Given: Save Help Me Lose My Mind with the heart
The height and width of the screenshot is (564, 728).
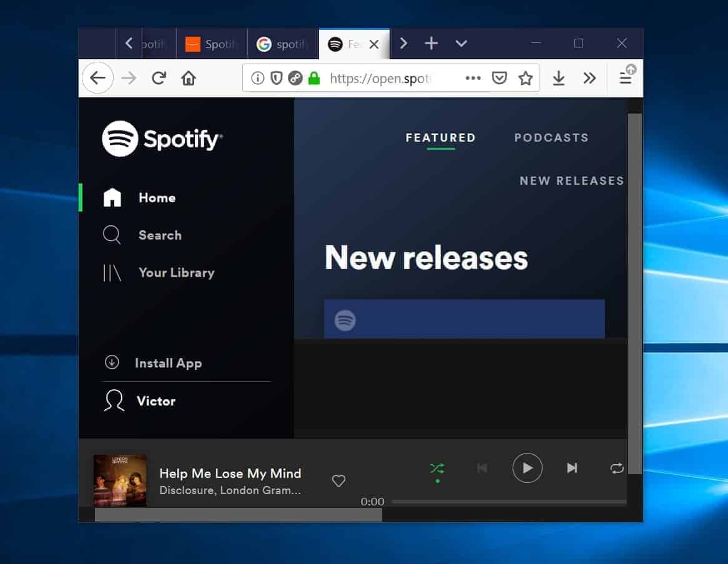Looking at the screenshot, I should tap(338, 480).
